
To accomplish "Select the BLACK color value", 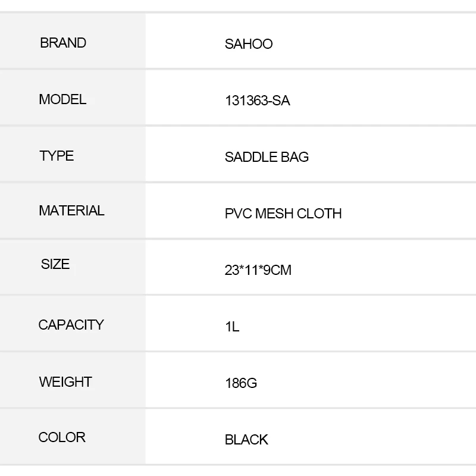I will [x=246, y=440].
